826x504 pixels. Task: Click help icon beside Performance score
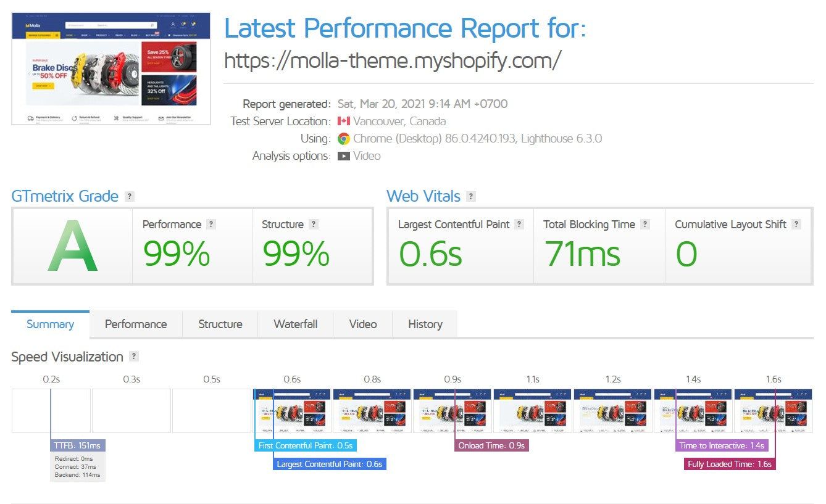tap(211, 225)
